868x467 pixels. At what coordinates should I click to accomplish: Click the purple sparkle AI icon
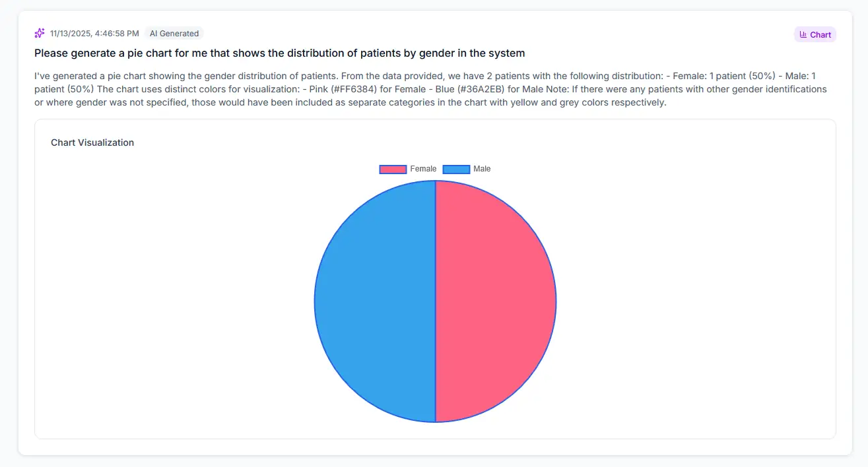(x=40, y=33)
